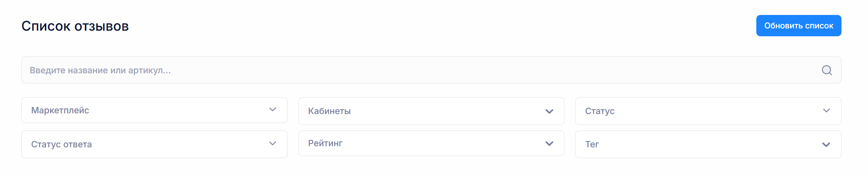Click the chevron arrow in Рейтинг field

[x=549, y=144]
